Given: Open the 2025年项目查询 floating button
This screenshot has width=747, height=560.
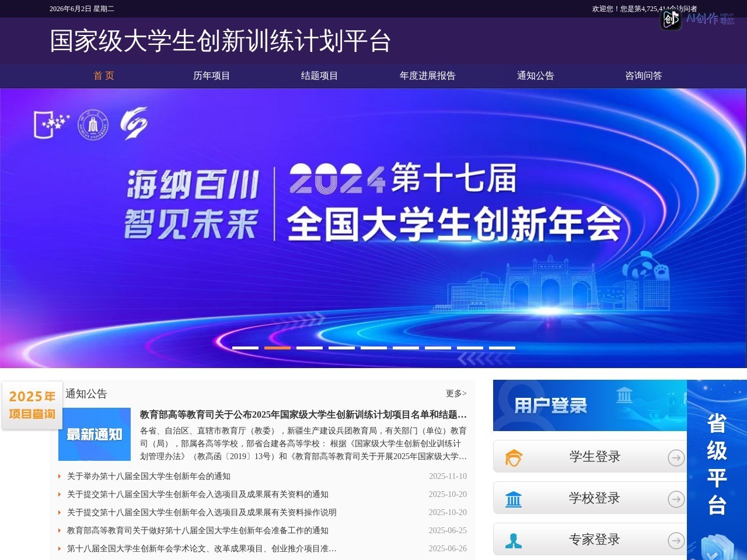Looking at the screenshot, I should point(32,405).
